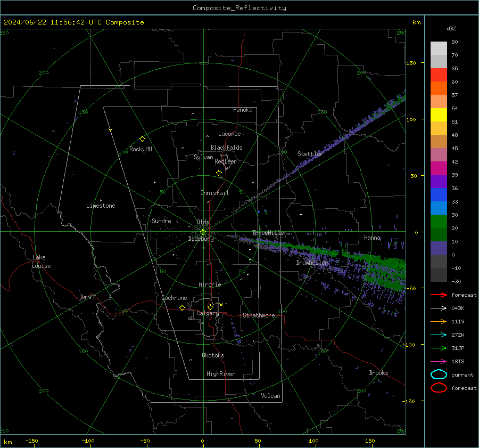Select the white 04DK arrow icon

pos(439,308)
